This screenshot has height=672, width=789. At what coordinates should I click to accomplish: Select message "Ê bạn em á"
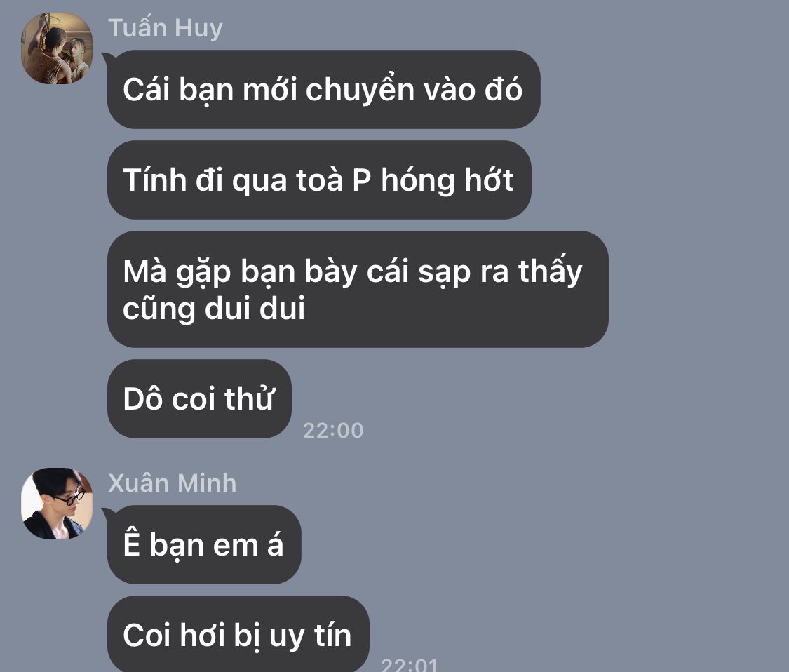tap(204, 544)
